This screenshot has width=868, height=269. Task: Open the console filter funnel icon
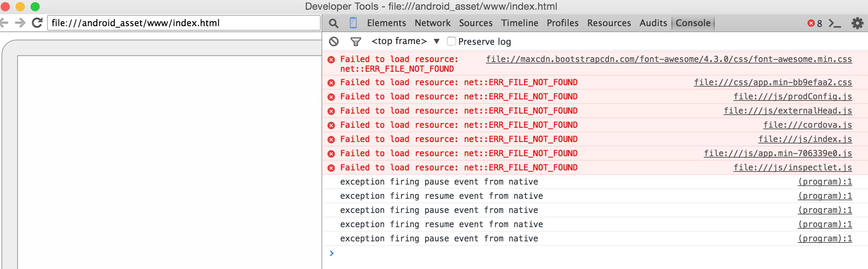coord(355,41)
